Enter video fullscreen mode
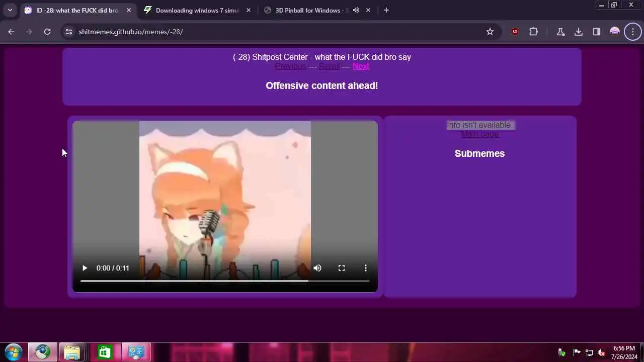Screen dimensions: 644x362 click(x=342, y=268)
